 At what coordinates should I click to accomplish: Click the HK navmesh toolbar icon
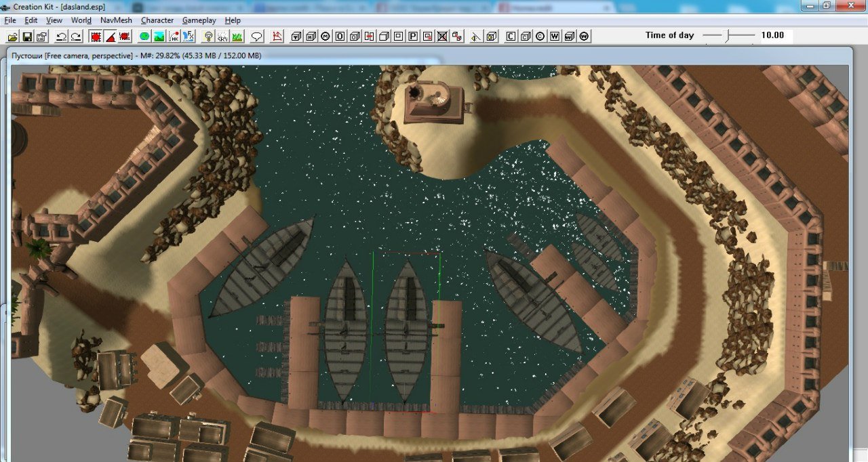coord(174,36)
